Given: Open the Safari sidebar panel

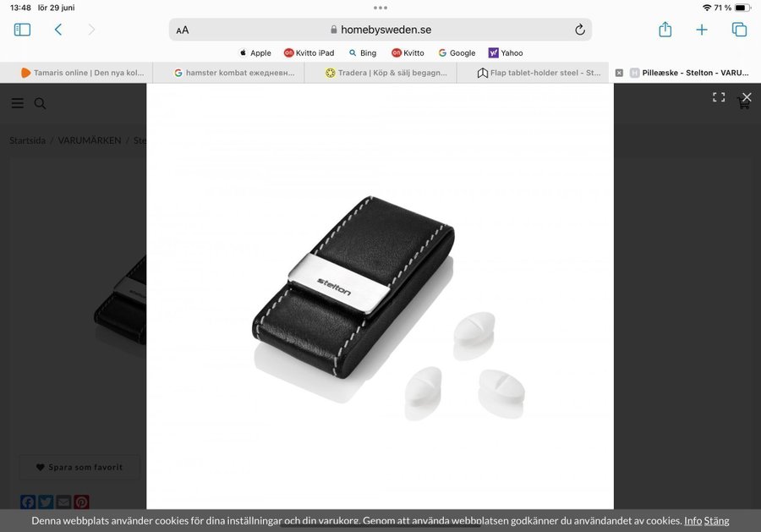Looking at the screenshot, I should click(x=22, y=30).
